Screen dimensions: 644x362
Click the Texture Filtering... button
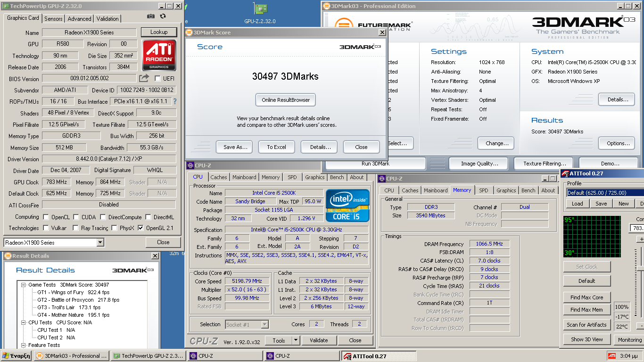click(x=545, y=164)
